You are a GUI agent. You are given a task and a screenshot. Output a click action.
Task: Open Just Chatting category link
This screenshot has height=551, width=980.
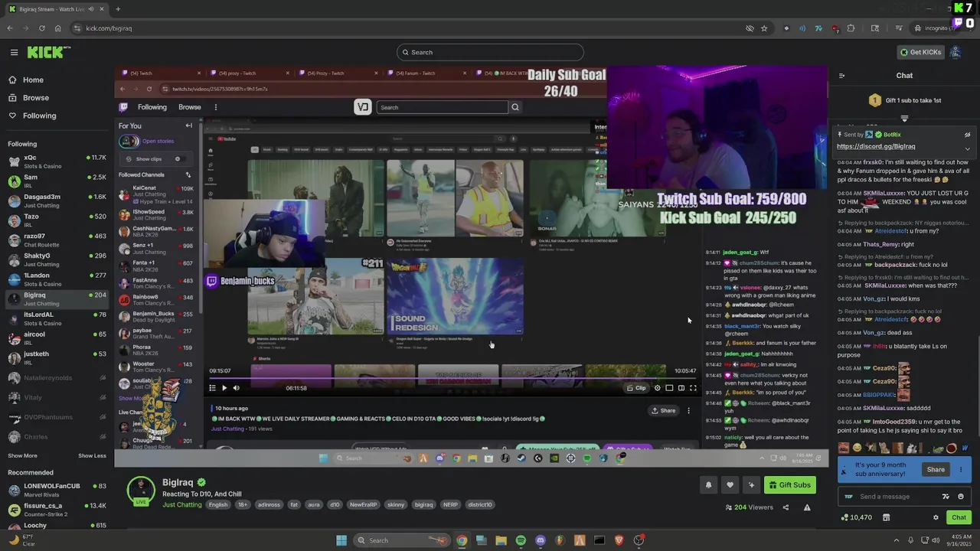(x=182, y=504)
